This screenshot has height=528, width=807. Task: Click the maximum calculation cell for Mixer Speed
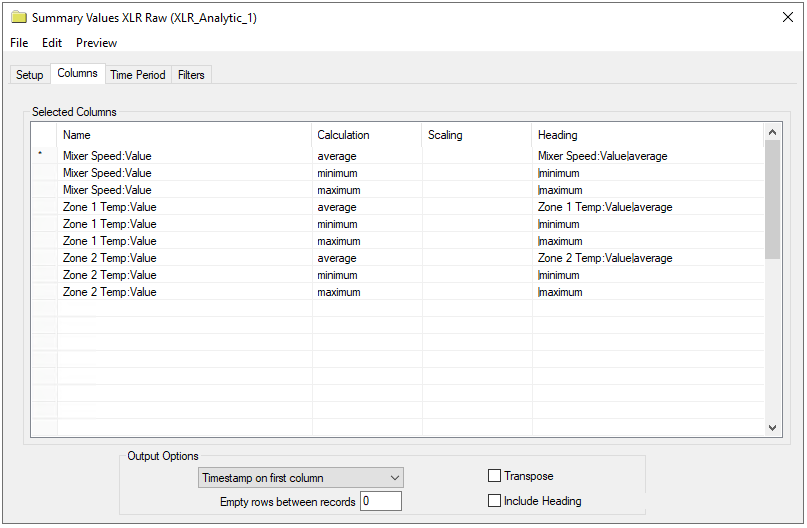point(367,190)
